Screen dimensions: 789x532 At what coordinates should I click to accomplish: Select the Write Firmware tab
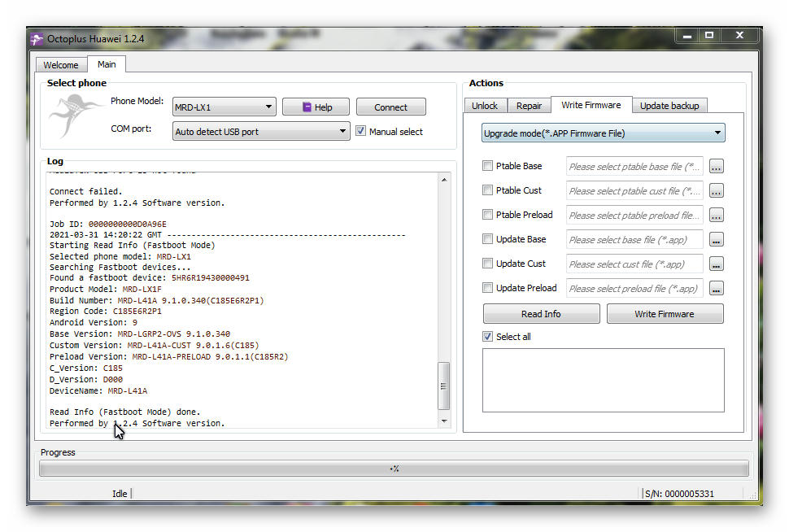(591, 105)
